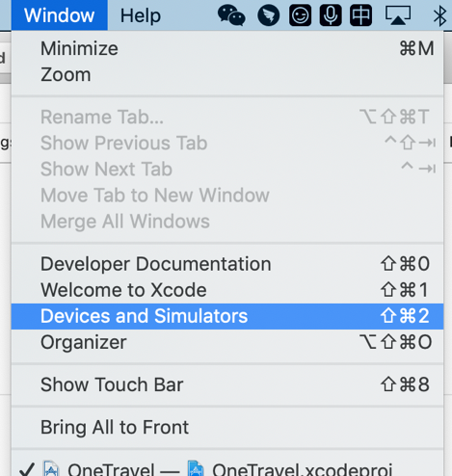Open the Window menu
This screenshot has height=476, width=452.
(60, 15)
